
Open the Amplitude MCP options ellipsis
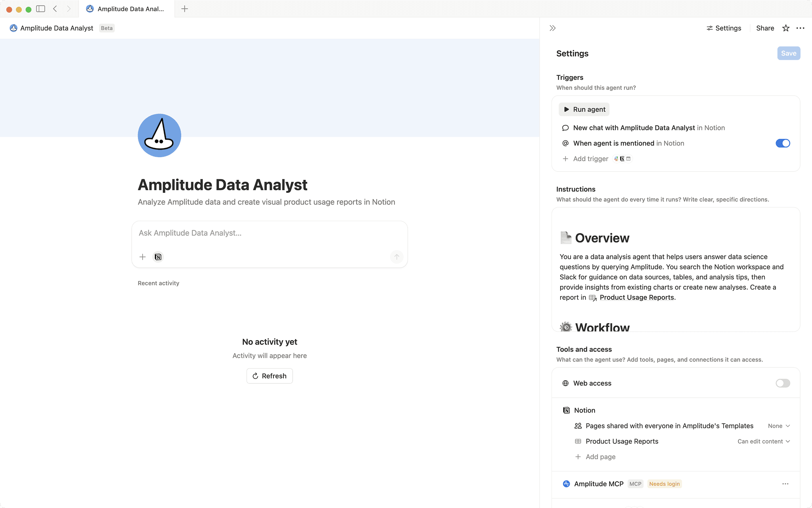tap(785, 484)
